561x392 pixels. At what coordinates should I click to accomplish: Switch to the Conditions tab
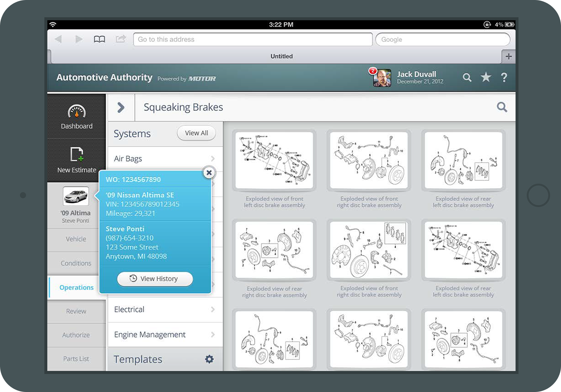[x=76, y=263]
